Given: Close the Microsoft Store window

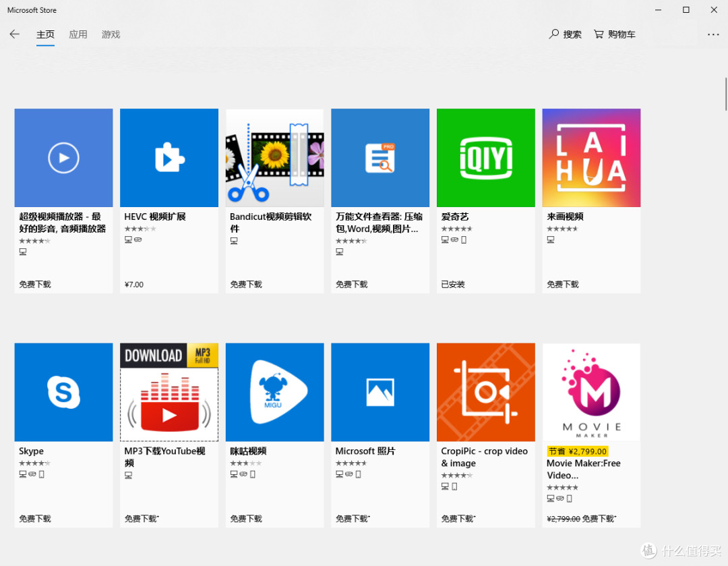Looking at the screenshot, I should (x=714, y=9).
